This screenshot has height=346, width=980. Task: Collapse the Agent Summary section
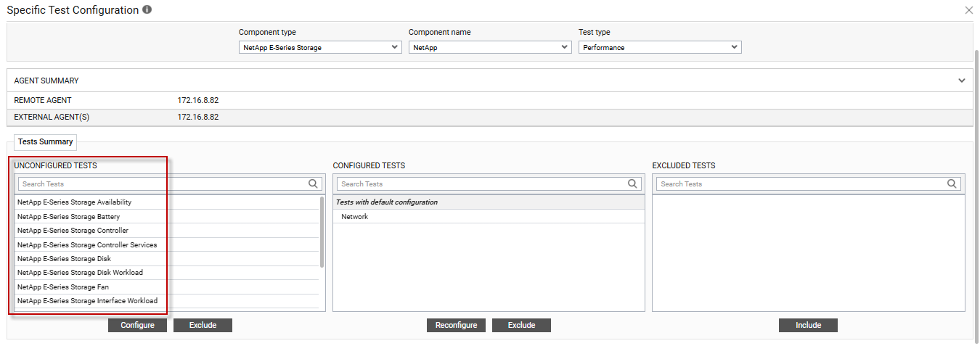962,81
